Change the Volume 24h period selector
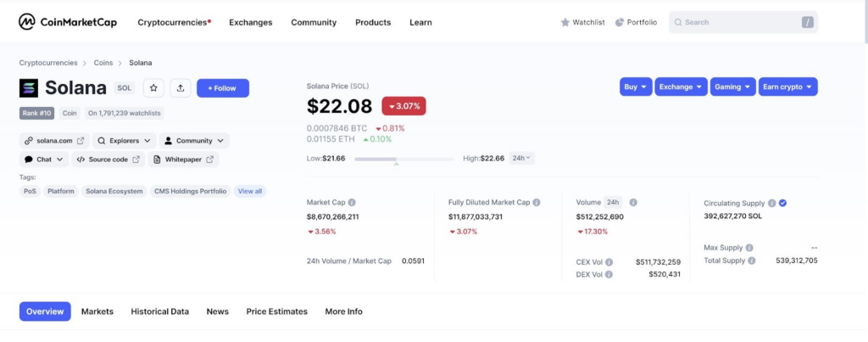The height and width of the screenshot is (342, 868). pyautogui.click(x=613, y=202)
